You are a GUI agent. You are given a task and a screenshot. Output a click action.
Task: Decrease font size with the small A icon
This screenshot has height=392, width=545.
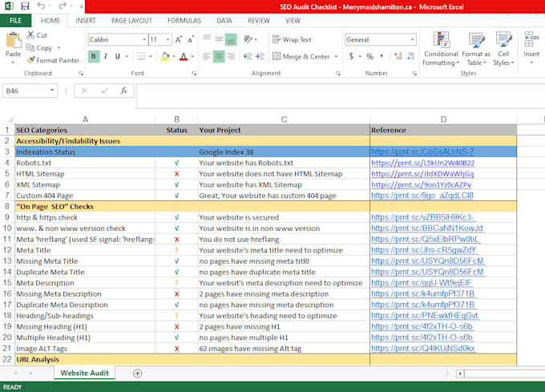coord(191,39)
